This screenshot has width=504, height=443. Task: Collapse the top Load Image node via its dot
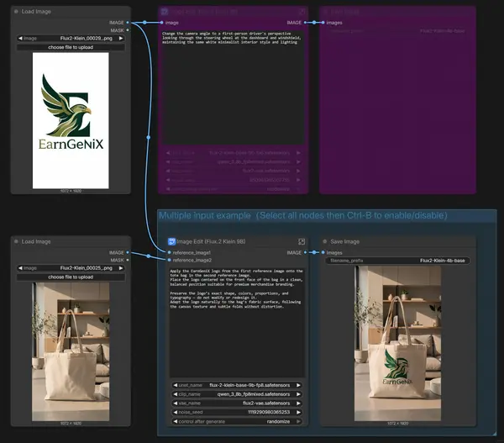16,12
